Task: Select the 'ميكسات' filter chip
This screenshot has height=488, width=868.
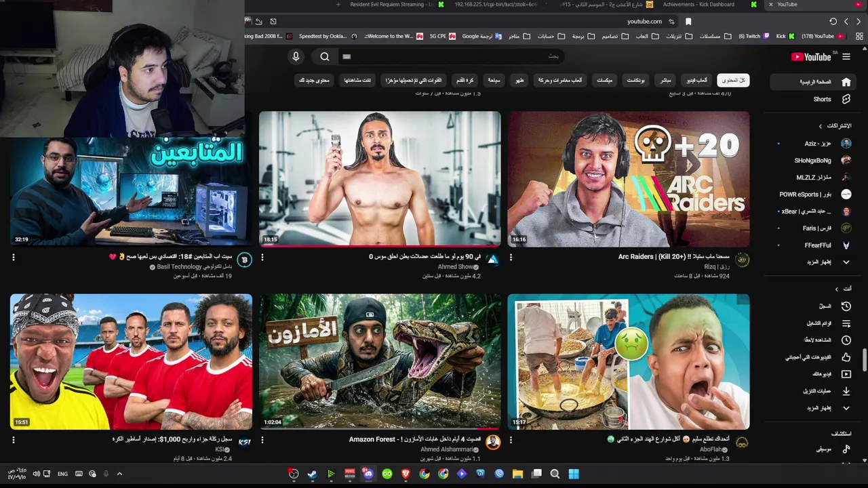Action: tap(604, 80)
